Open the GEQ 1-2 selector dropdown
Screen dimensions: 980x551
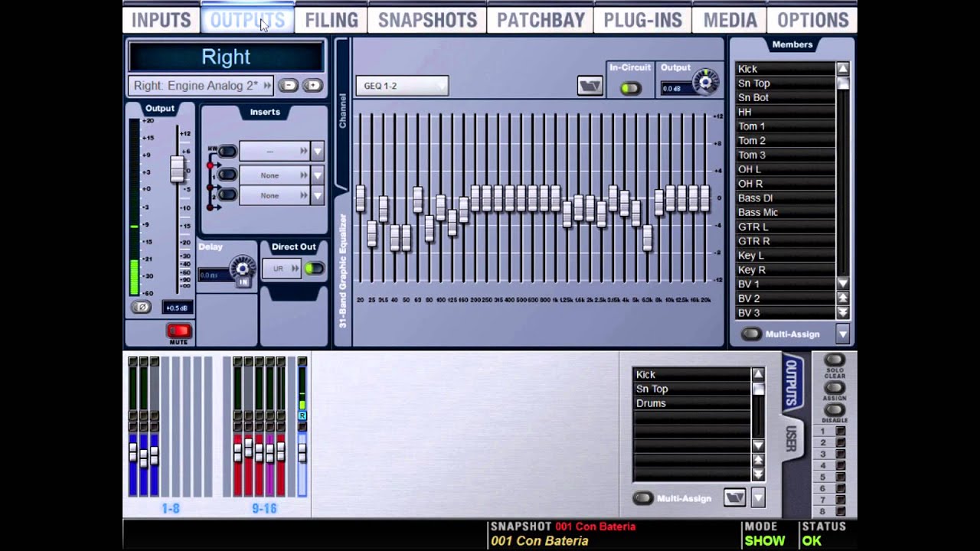pos(402,86)
